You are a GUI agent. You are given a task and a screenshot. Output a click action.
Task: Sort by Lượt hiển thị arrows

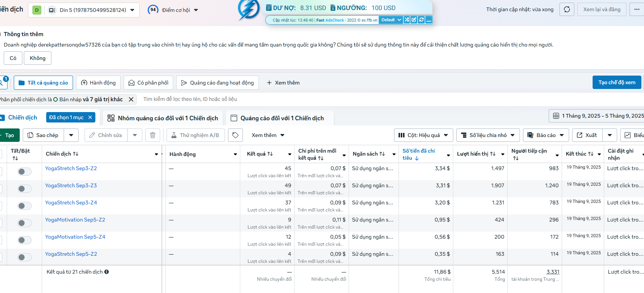pos(493,154)
